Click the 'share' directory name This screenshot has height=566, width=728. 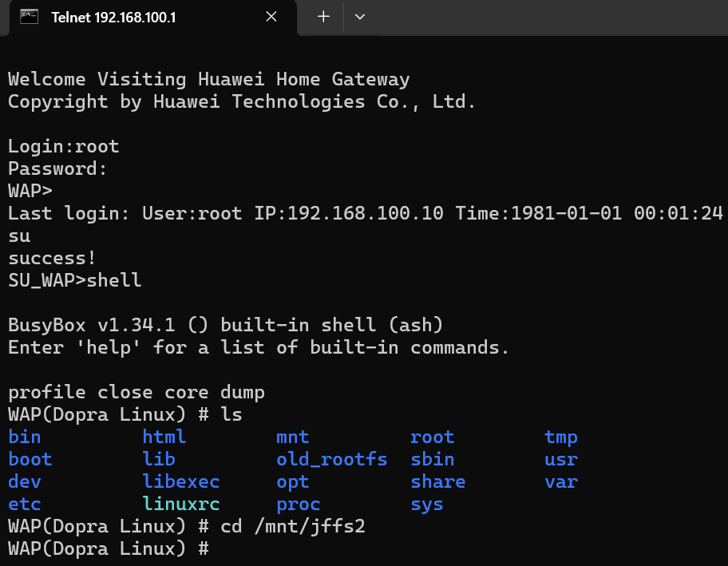(437, 481)
